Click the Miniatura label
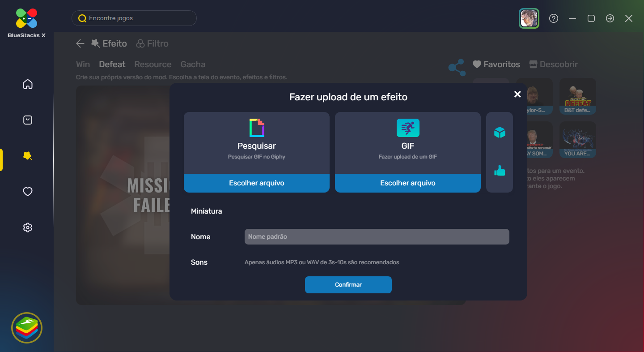The image size is (644, 352). [207, 211]
